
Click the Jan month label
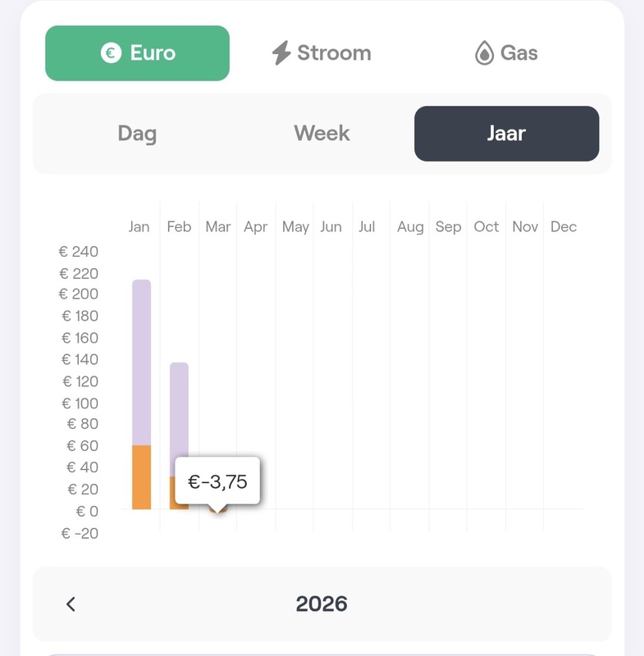139,226
